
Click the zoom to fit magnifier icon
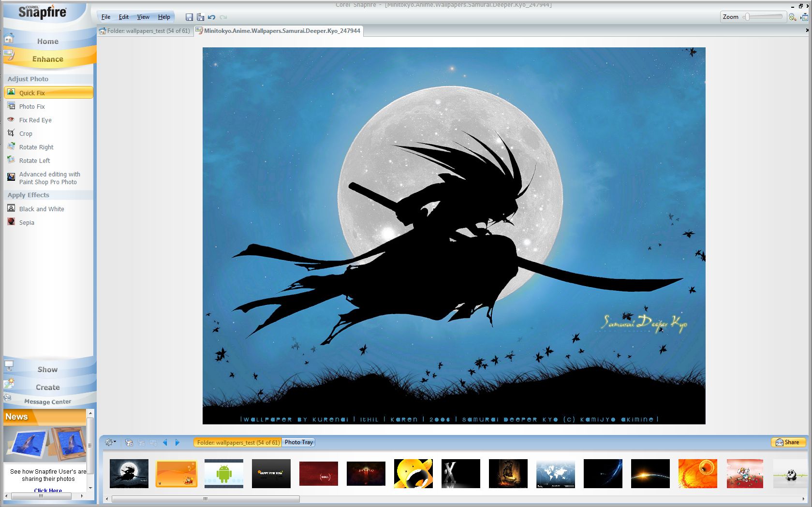point(792,17)
